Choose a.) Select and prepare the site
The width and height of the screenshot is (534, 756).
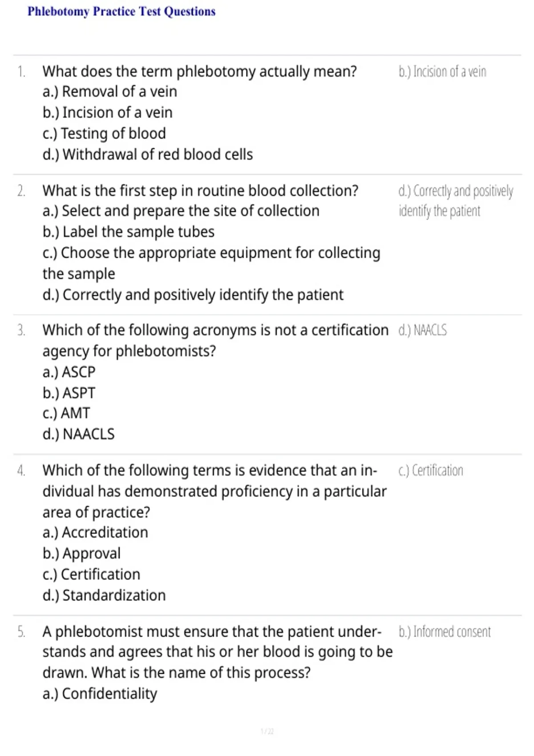click(181, 211)
